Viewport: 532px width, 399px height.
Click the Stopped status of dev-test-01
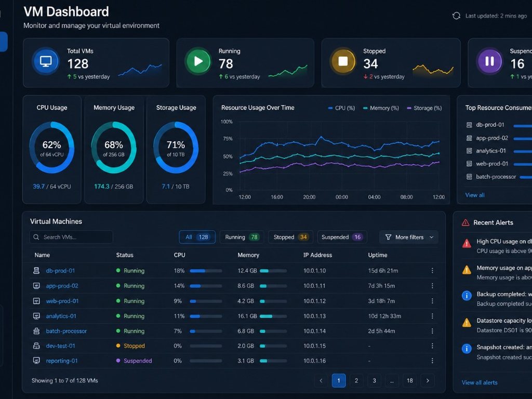[x=130, y=345]
